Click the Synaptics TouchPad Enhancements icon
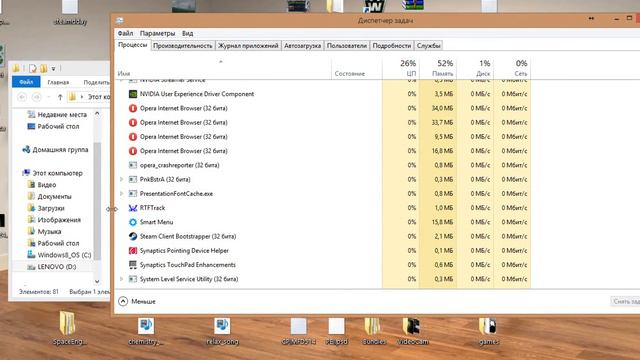The image size is (640, 360). tap(133, 265)
